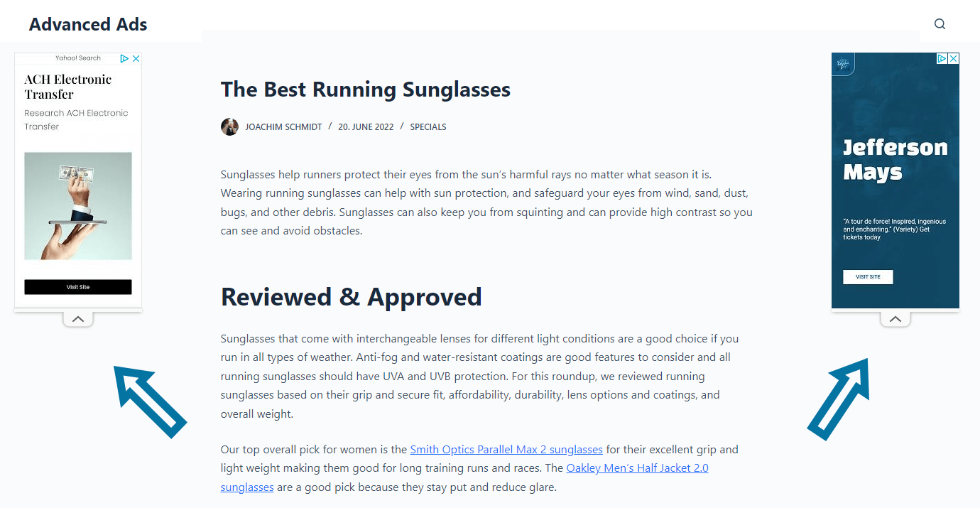Click the Advanced Ads site title
Screen dimensions: 980x508
[88, 24]
